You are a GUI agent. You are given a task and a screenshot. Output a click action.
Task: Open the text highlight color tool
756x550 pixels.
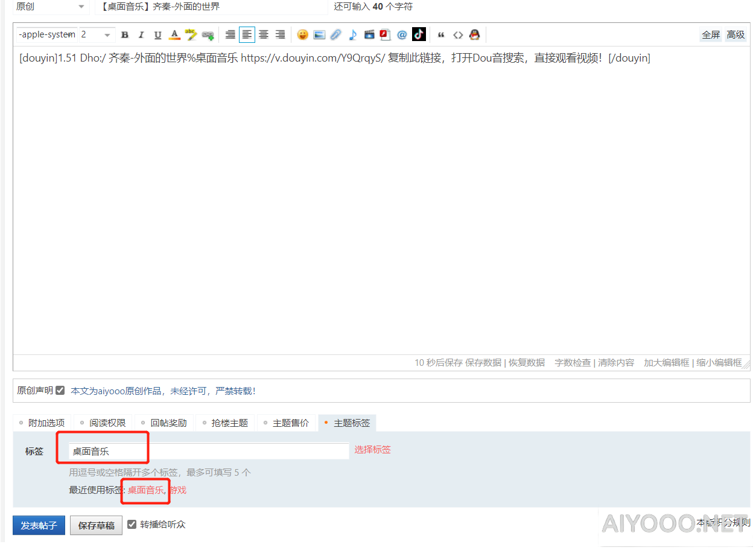pyautogui.click(x=191, y=35)
